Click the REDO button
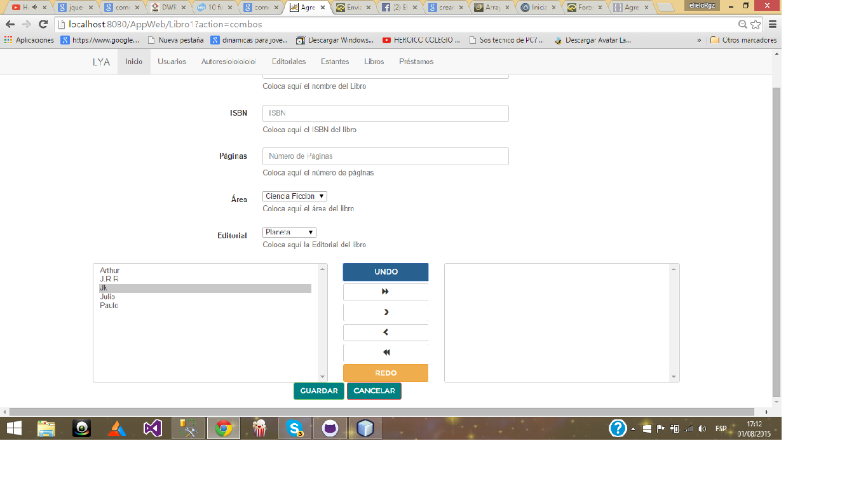This screenshot has width=868, height=488. coord(386,373)
